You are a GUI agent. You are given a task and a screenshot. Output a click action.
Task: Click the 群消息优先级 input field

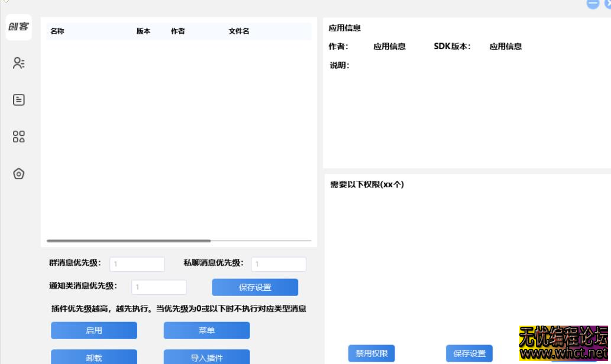pyautogui.click(x=138, y=264)
